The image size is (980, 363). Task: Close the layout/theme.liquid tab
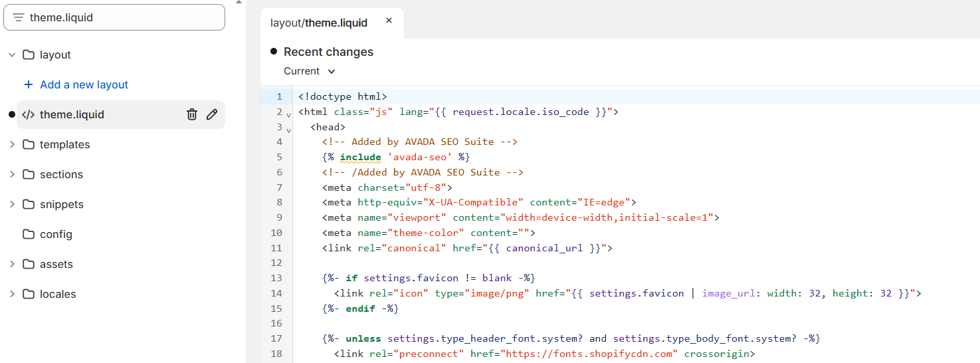coord(389,21)
